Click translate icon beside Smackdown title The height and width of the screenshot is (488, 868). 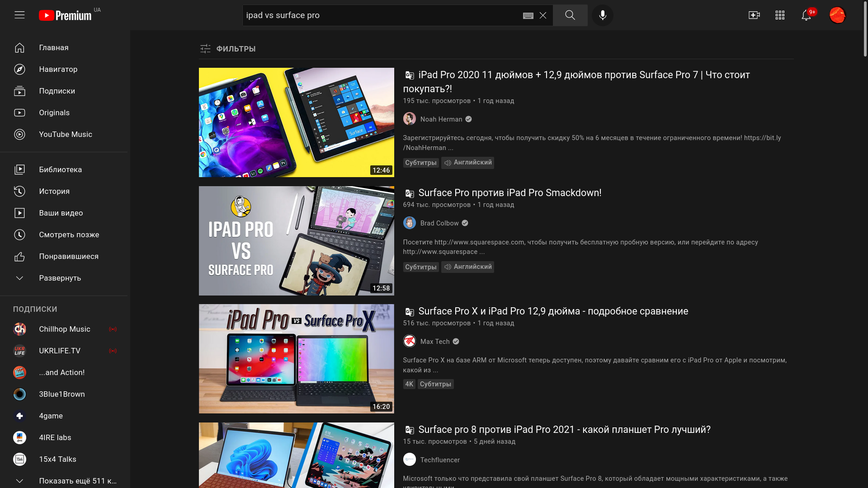click(x=410, y=193)
